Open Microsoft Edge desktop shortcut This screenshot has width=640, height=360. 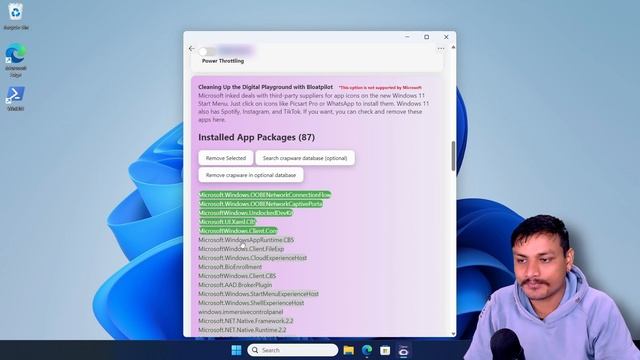[x=16, y=60]
